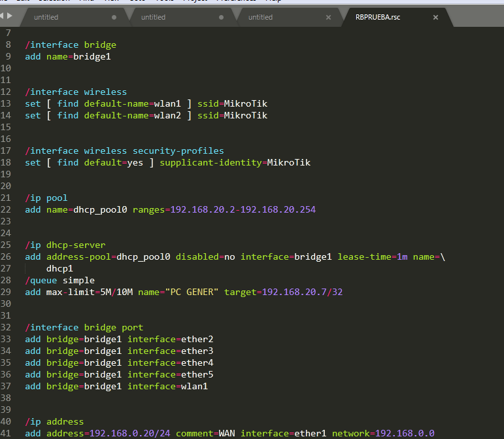Click "supplicant-identity" on line 18
504x439 pixels.
210,162
